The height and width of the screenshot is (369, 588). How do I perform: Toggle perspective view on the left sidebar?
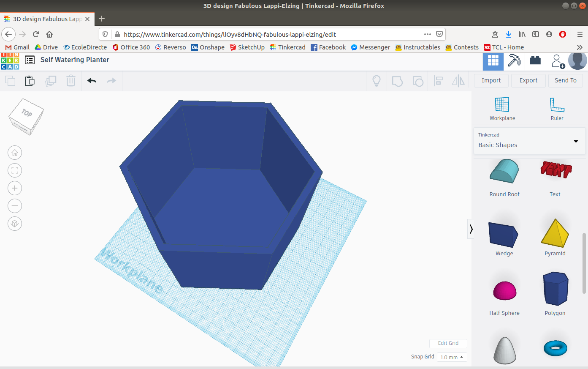[15, 224]
